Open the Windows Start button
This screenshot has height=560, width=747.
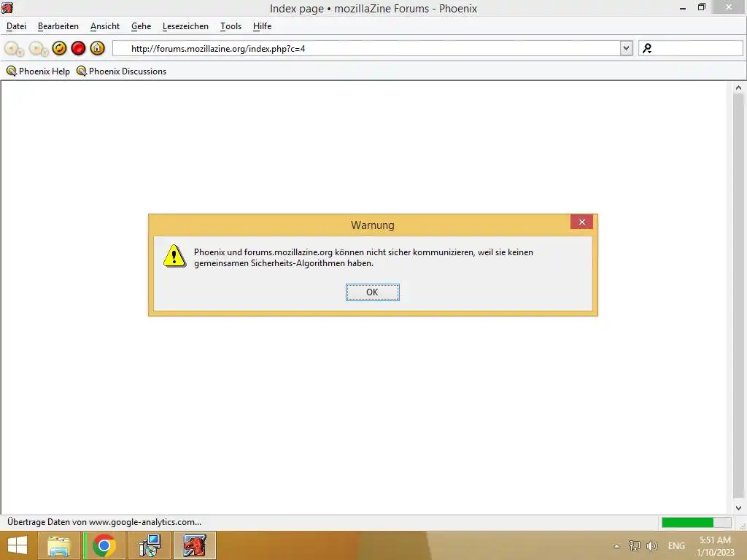pos(18,545)
